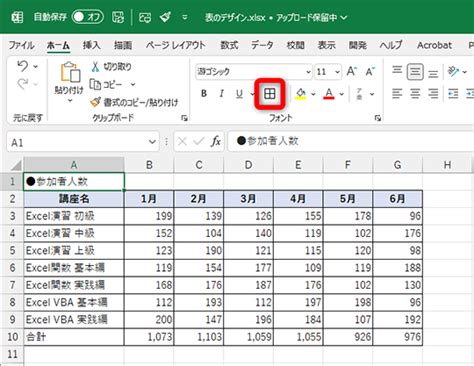Toggle the AutoSave switch
This screenshot has height=366, width=474.
click(x=87, y=17)
